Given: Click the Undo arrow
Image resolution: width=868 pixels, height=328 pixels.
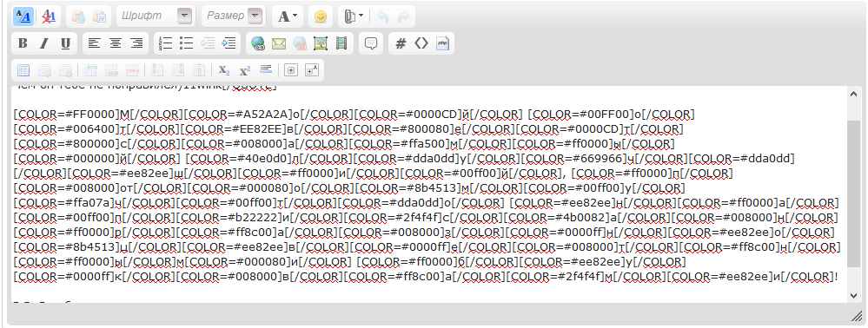Looking at the screenshot, I should click(382, 16).
